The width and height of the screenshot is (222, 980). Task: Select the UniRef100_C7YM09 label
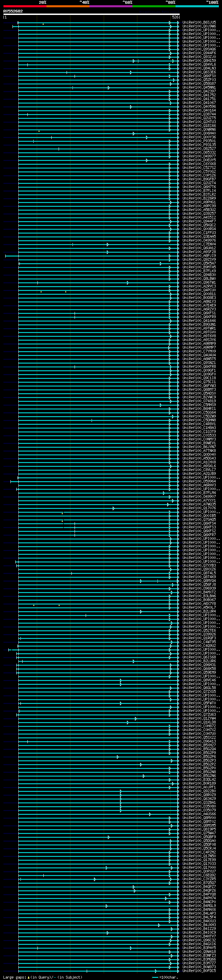(x=199, y=351)
